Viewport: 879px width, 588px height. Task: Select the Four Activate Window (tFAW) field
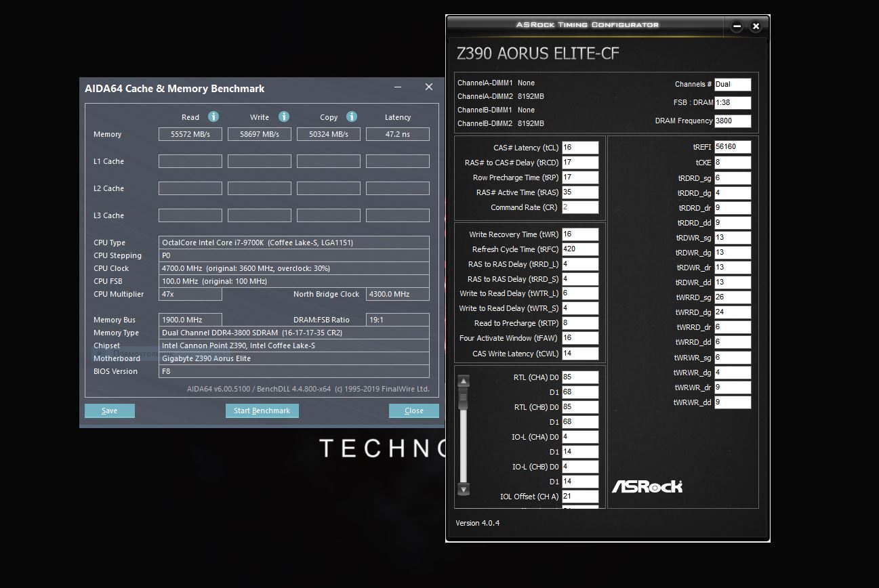(580, 338)
